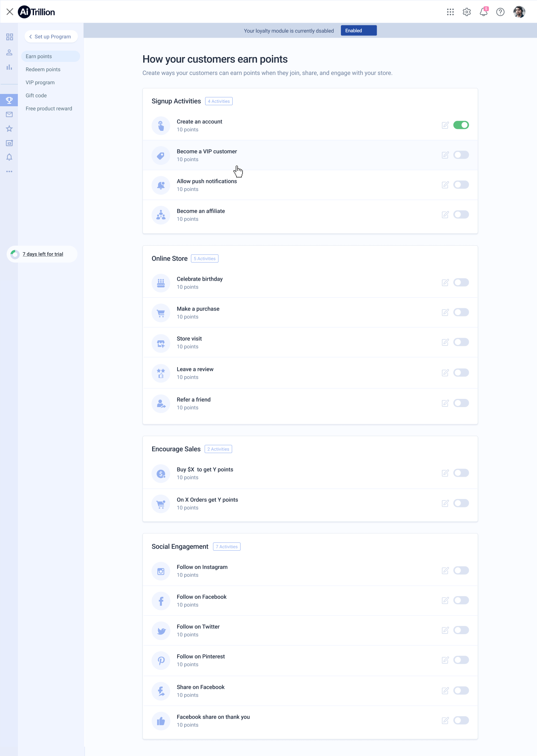The image size is (537, 756).
Task: Enable Allow push notifications toggle
Action: pos(461,185)
